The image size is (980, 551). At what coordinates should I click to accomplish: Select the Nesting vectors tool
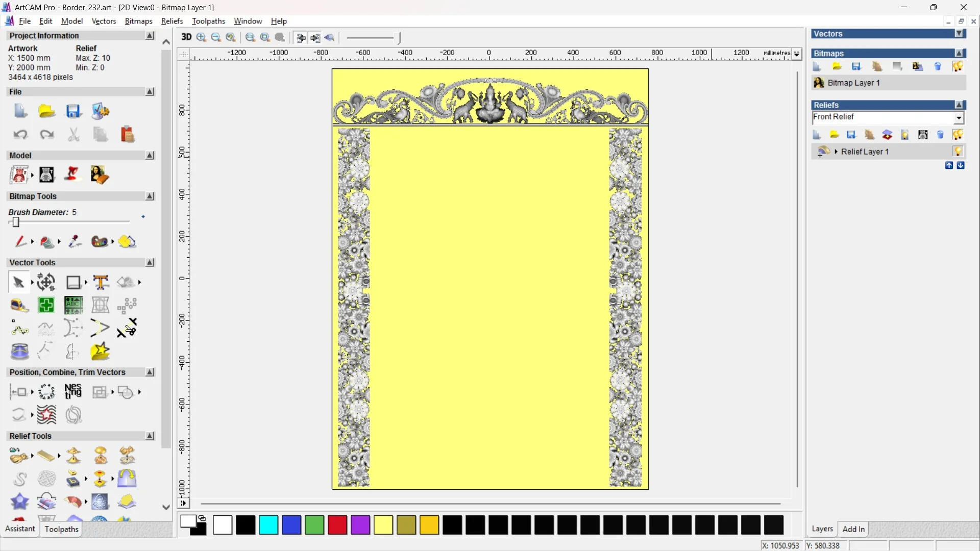tap(73, 391)
